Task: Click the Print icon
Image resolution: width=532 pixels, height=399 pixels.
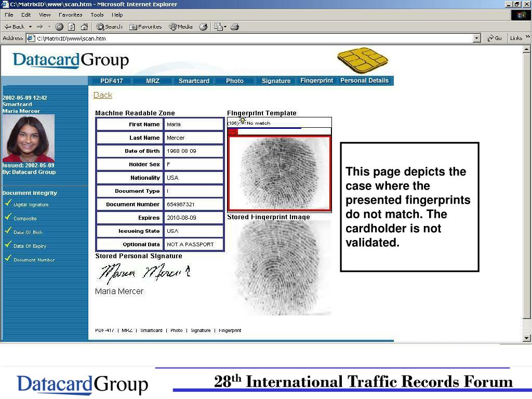Action: pyautogui.click(x=235, y=27)
